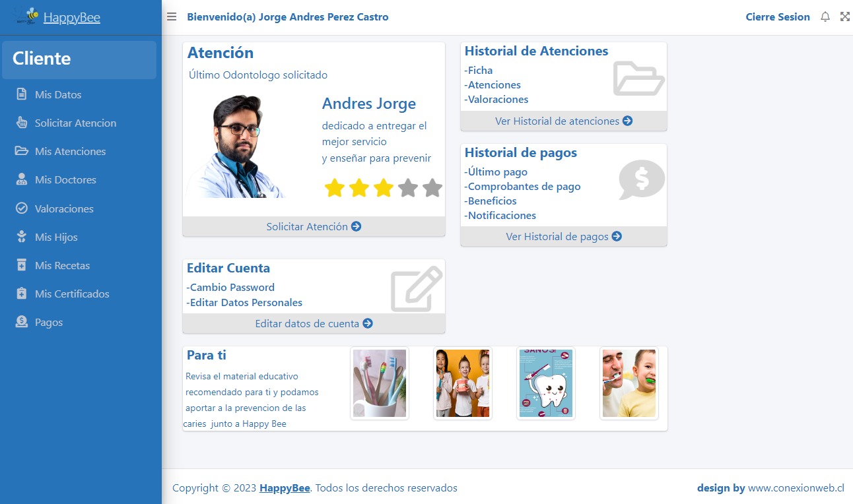Click the HappyBee bee logo

[x=26, y=17]
